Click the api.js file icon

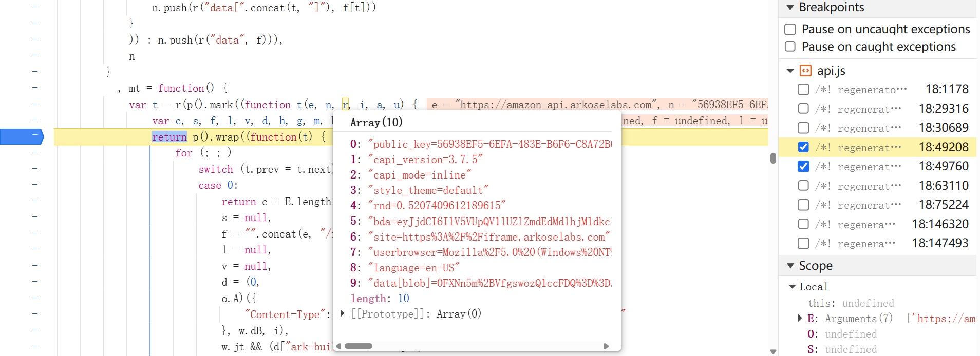tap(806, 71)
